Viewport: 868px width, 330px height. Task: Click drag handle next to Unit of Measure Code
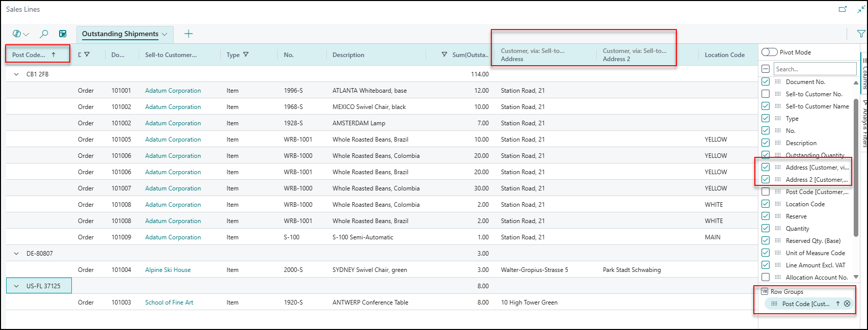point(778,253)
